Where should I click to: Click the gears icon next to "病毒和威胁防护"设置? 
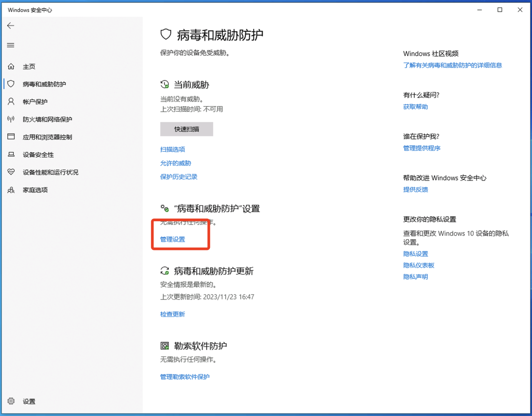coord(165,208)
